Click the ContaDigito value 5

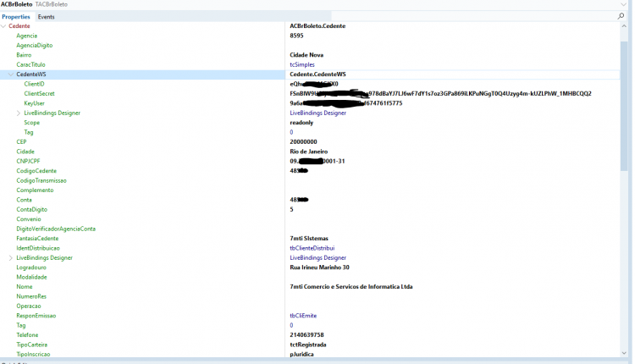291,209
